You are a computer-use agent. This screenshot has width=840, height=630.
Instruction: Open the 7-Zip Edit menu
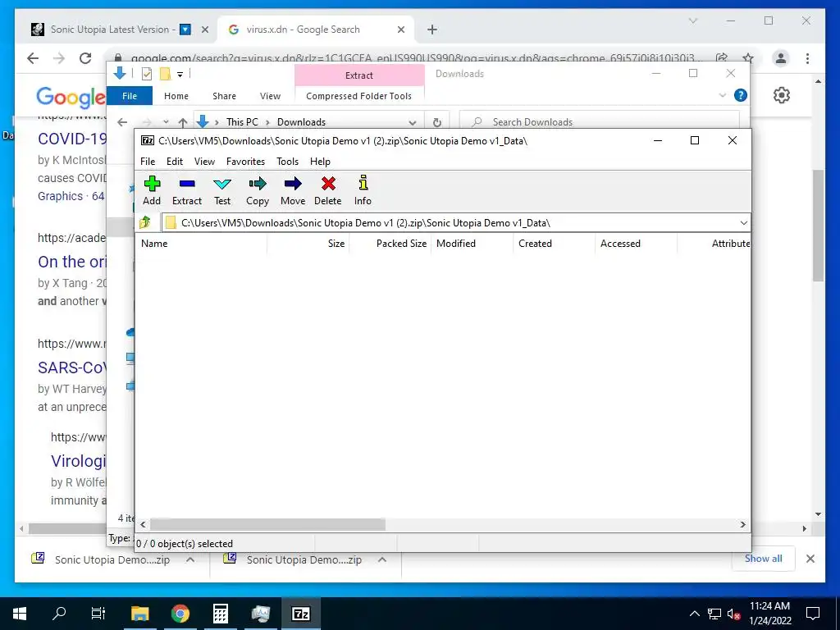pyautogui.click(x=175, y=162)
